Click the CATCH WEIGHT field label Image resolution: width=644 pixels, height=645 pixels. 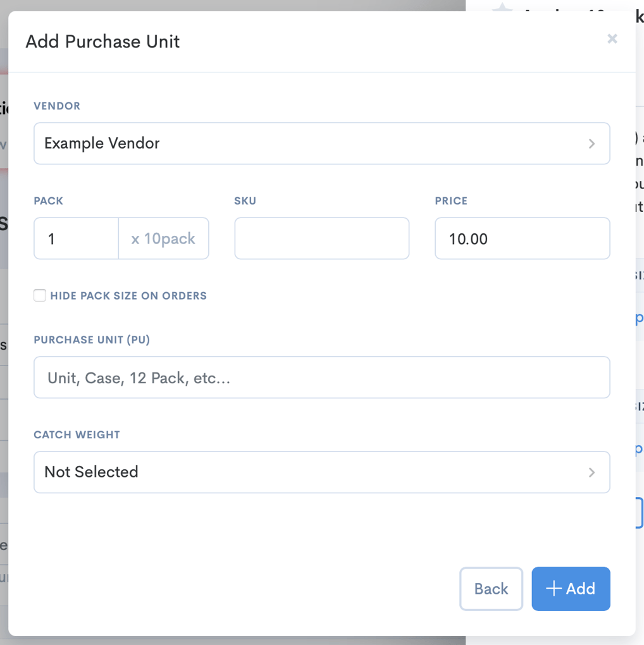click(x=77, y=435)
